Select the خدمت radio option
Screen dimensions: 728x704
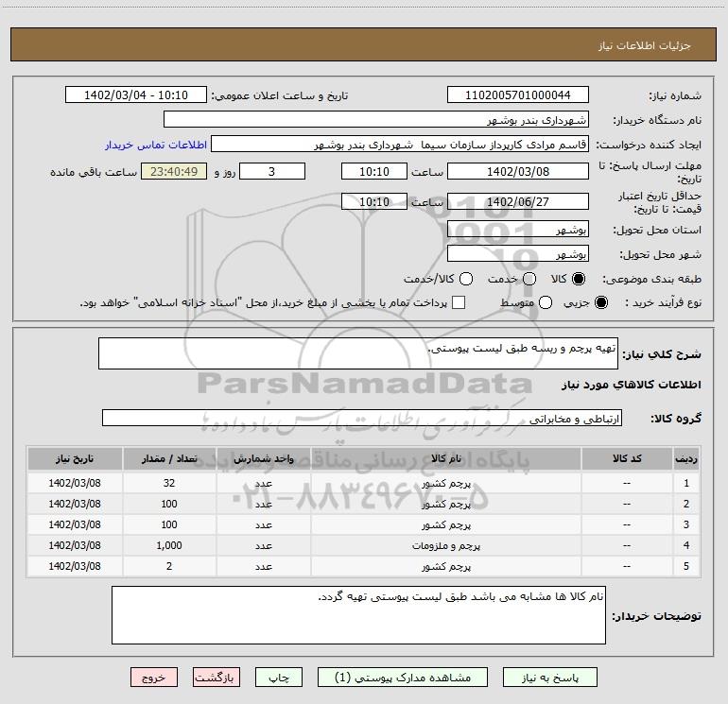pos(529,279)
